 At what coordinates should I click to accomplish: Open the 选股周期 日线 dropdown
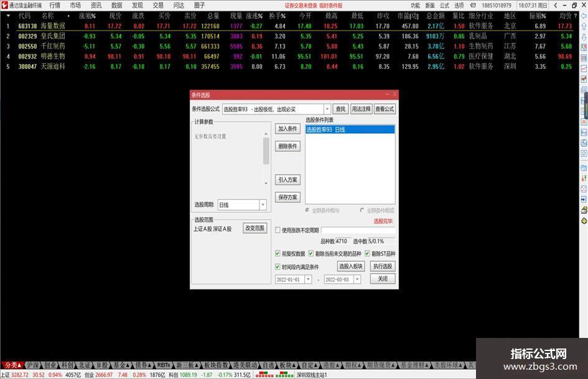(x=263, y=205)
